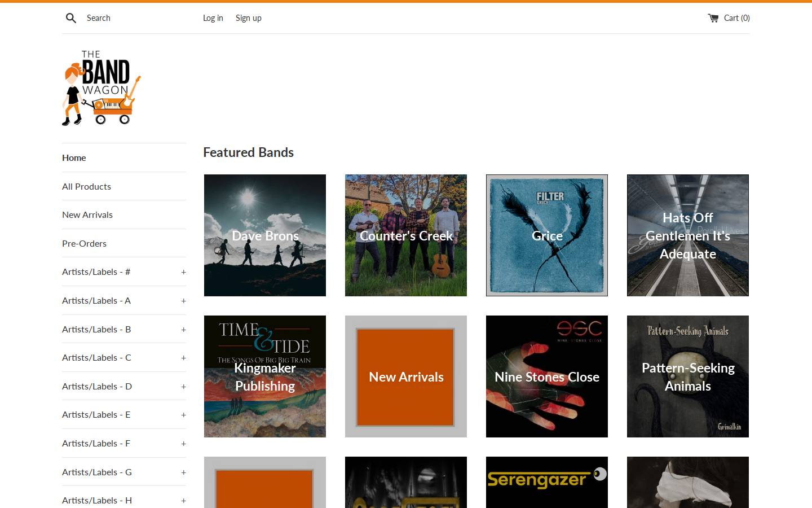Open the shopping cart icon
This screenshot has width=812, height=508.
coord(713,18)
